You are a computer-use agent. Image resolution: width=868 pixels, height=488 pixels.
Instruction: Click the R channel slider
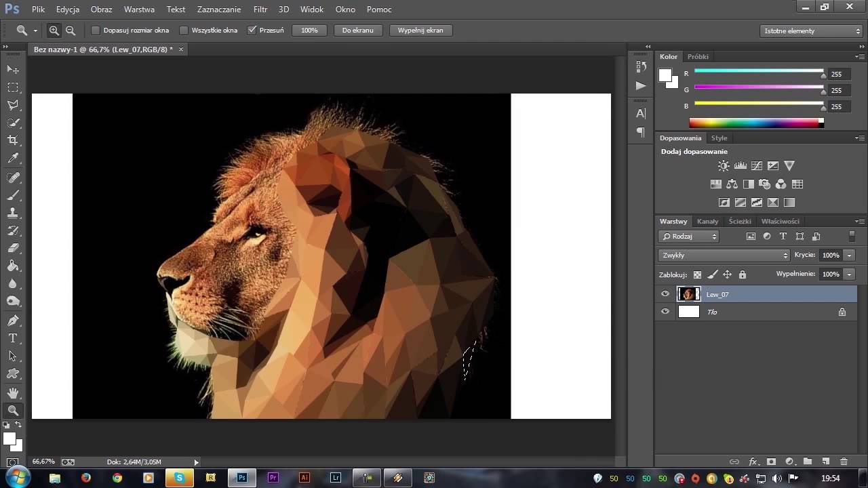pyautogui.click(x=759, y=71)
